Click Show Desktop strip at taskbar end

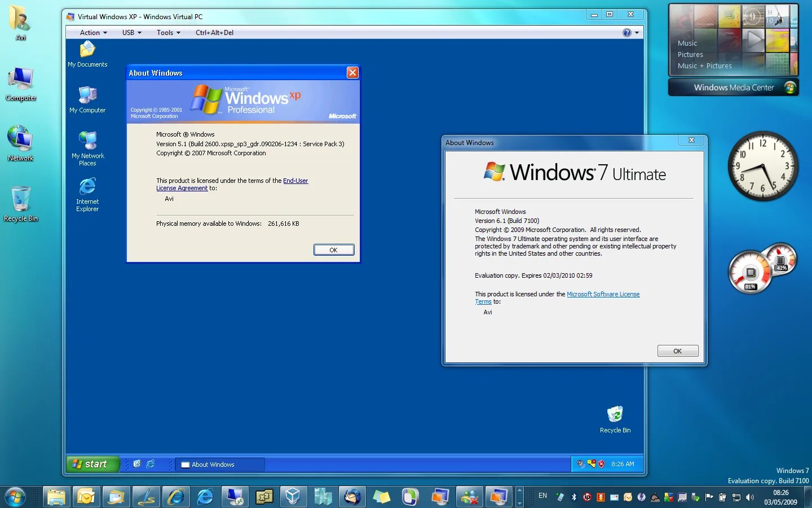(808, 497)
